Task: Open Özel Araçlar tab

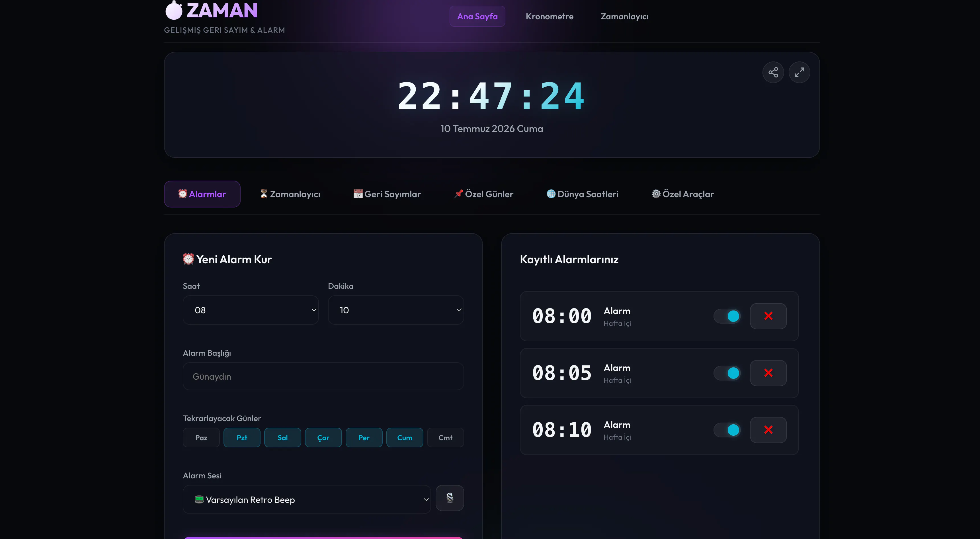Action: coord(683,194)
